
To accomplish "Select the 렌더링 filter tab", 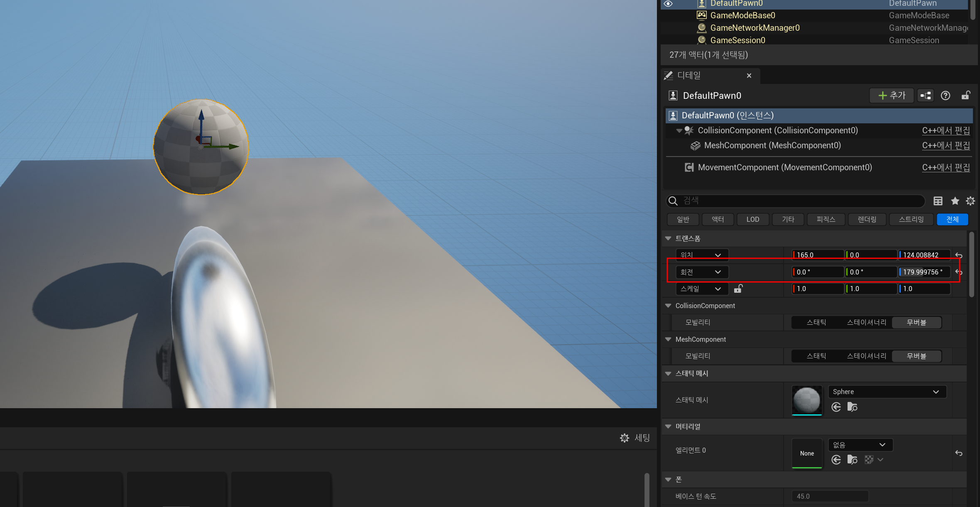I will pos(867,219).
